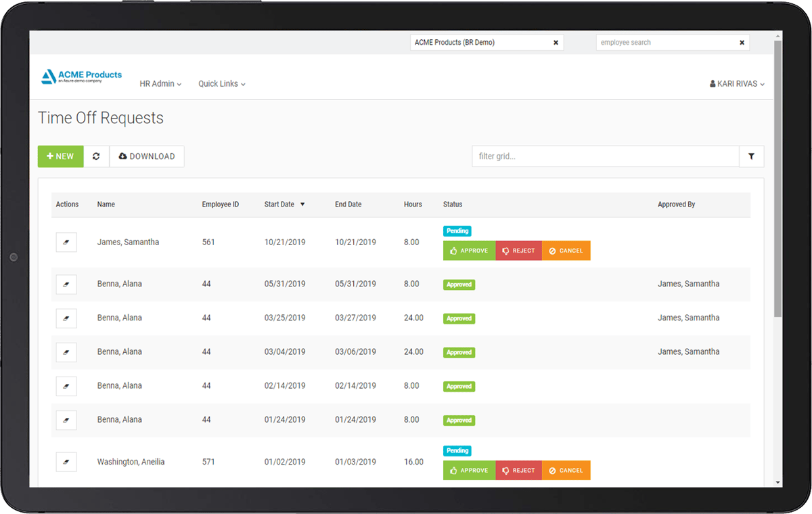Viewport: 812px width, 514px height.
Task: Open the HR Admin menu
Action: point(160,84)
